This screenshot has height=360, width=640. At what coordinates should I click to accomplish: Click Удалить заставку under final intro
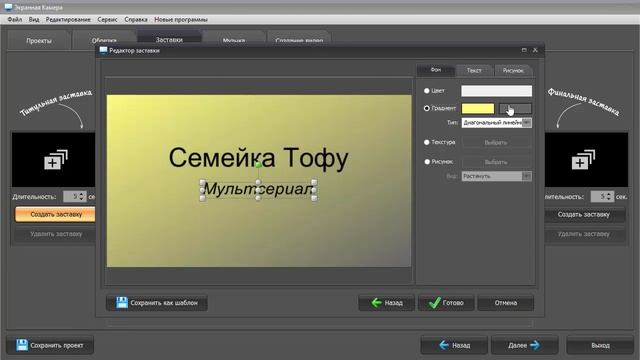(584, 234)
